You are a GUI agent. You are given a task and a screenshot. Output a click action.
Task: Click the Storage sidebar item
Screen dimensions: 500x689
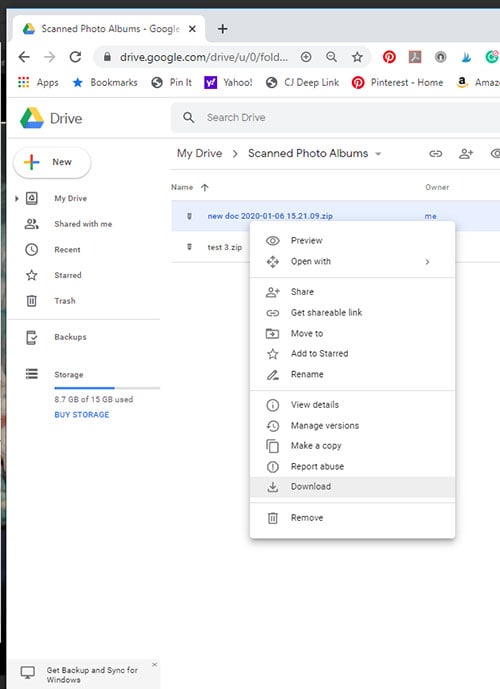coord(69,374)
